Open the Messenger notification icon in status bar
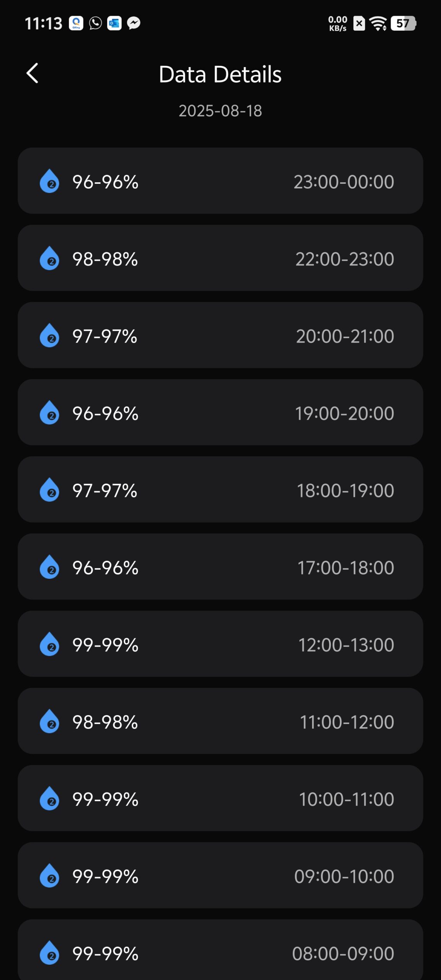 point(134,23)
